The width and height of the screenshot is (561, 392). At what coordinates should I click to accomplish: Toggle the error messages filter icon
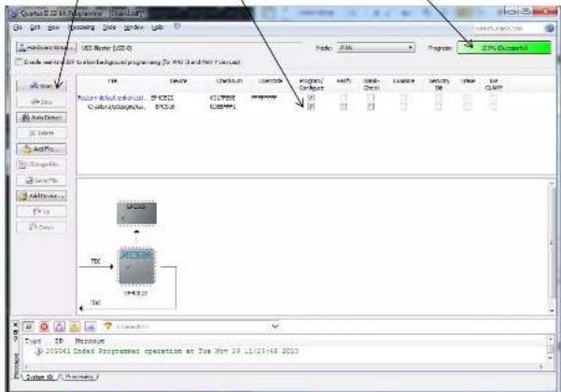tap(44, 326)
